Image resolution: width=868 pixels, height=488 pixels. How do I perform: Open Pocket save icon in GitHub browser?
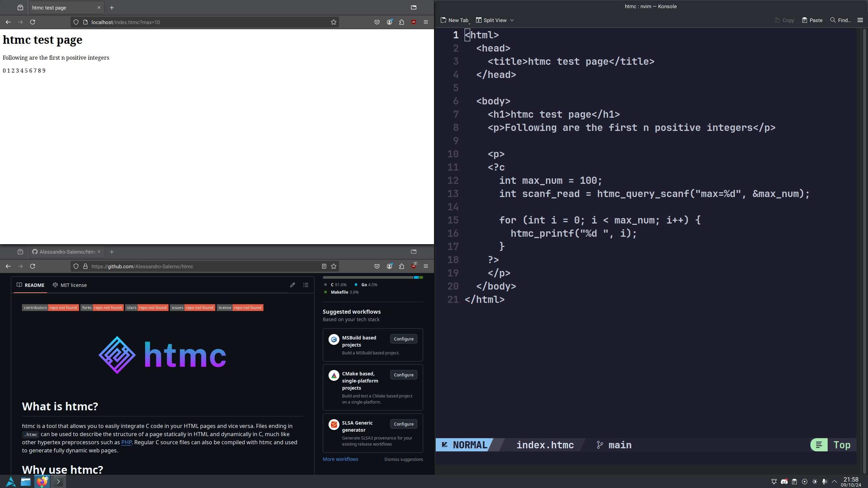coord(377,266)
